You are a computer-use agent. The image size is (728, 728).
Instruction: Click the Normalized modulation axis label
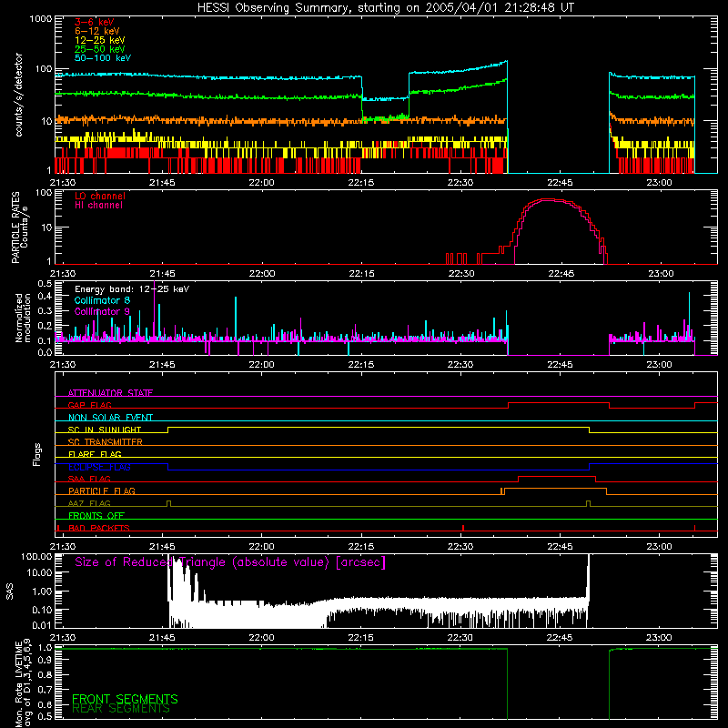pos(23,318)
